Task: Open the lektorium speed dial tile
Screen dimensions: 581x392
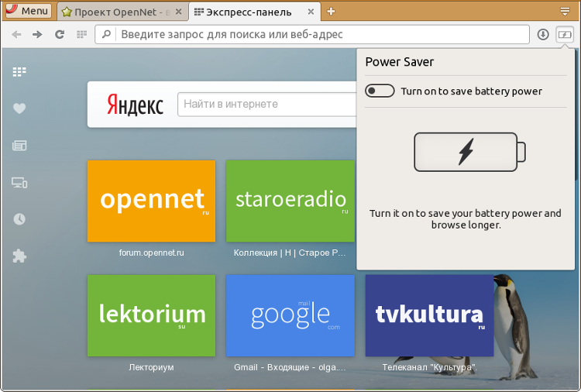Action: pyautogui.click(x=151, y=315)
